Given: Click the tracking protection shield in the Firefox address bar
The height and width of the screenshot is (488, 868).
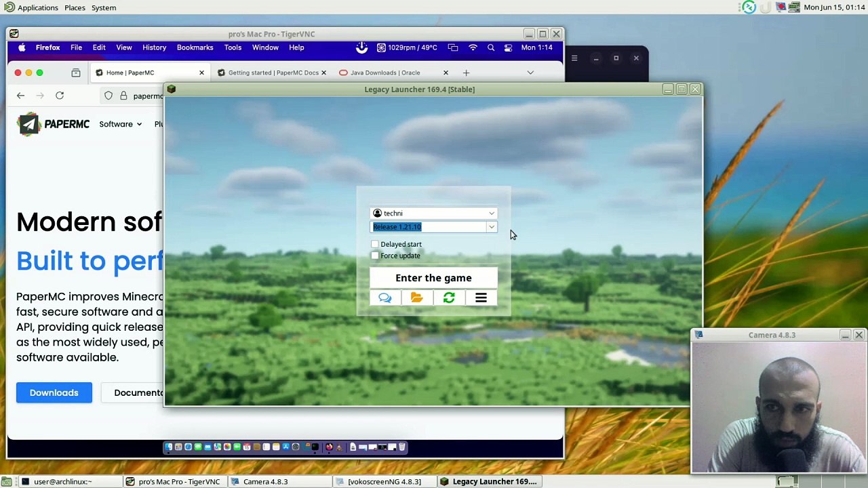Looking at the screenshot, I should click(x=108, y=96).
